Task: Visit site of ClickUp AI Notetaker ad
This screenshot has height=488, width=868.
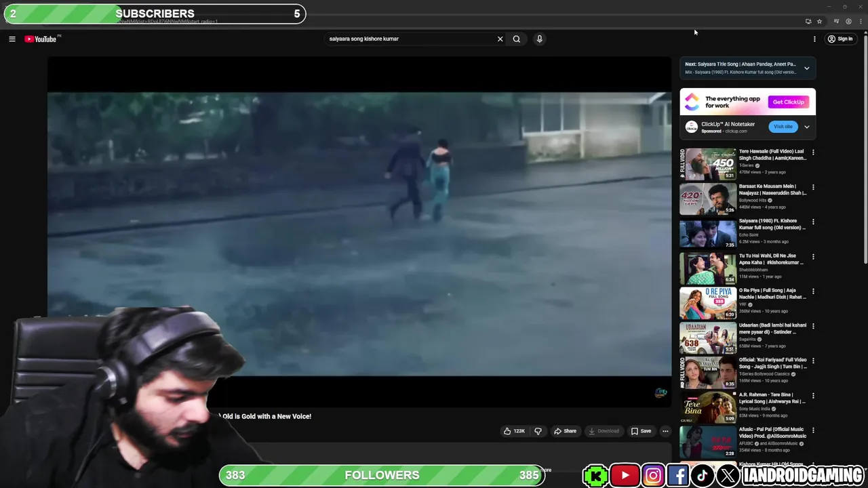Action: pos(783,127)
